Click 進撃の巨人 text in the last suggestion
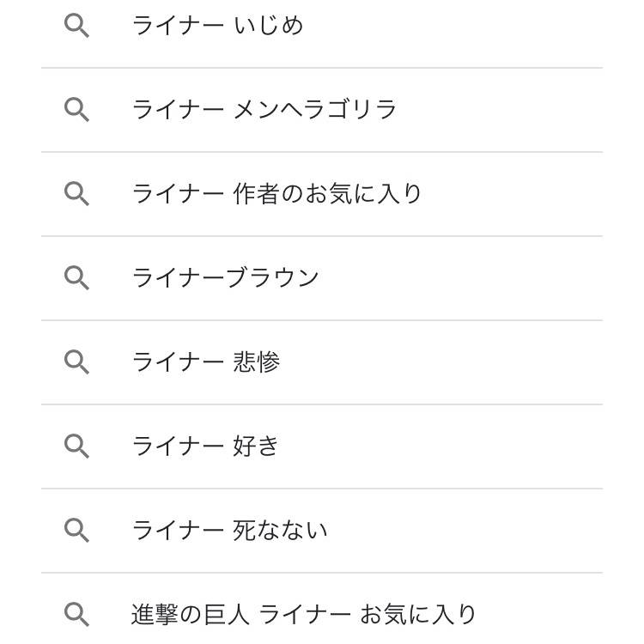The width and height of the screenshot is (644, 644). point(190,615)
